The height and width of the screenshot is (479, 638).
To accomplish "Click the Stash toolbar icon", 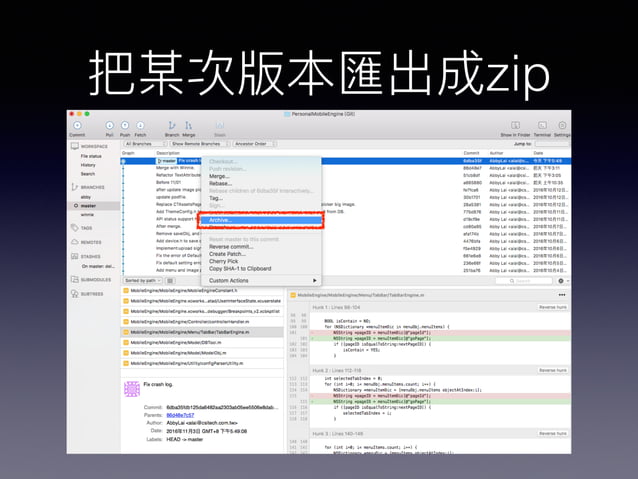I will click(x=220, y=125).
